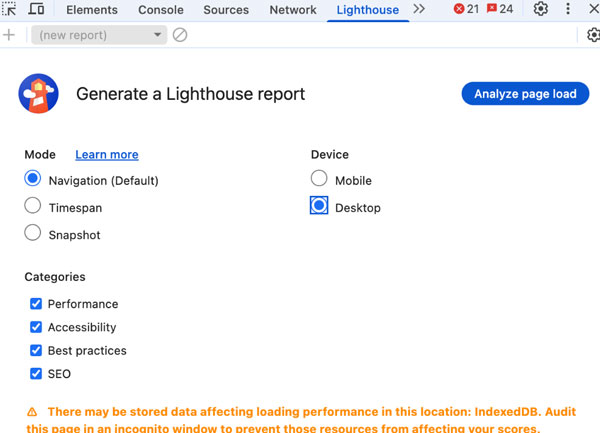Open Lighthouse settings gear in the toolbar
This screenshot has width=600, height=433.
pos(593,35)
